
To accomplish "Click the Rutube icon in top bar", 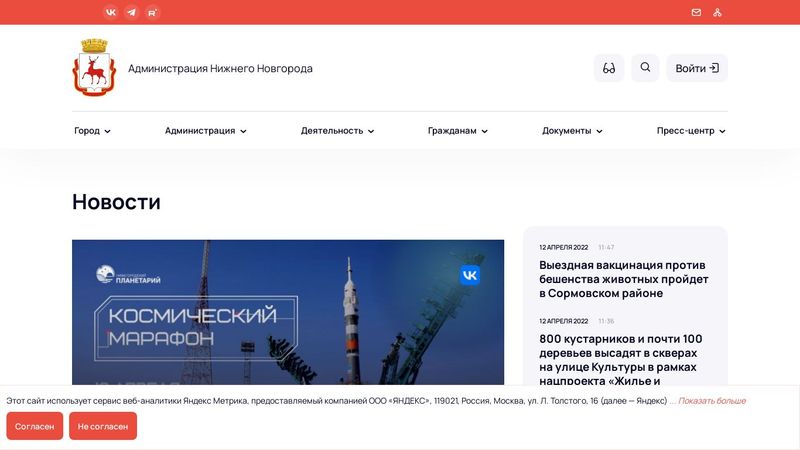I will (153, 12).
